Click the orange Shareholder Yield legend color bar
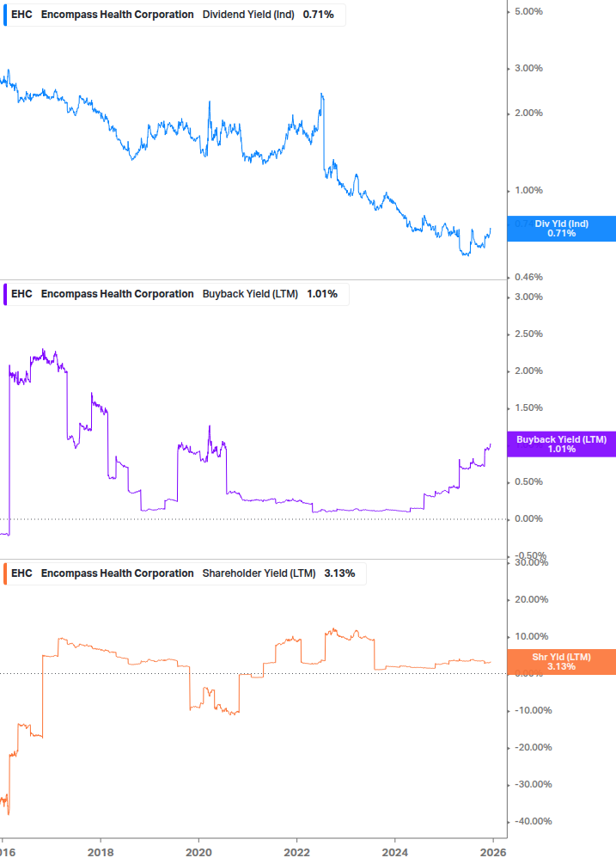Image resolution: width=616 pixels, height=864 pixels. 5,573
